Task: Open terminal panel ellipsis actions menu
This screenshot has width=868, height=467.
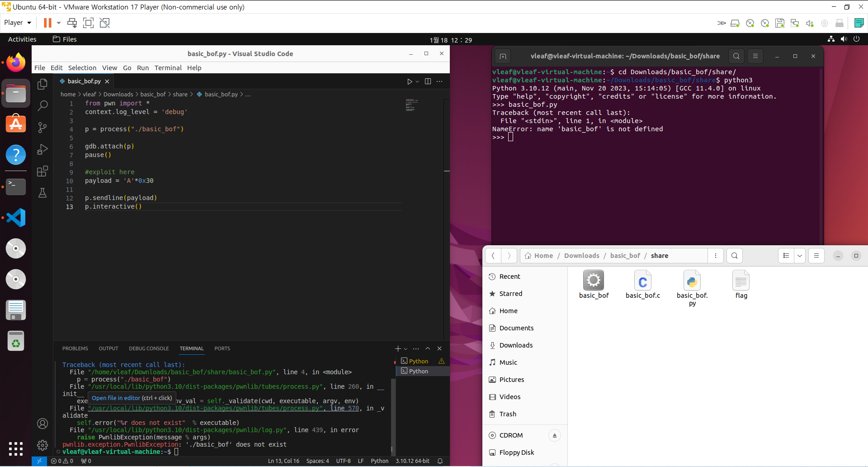Action: 416,348
